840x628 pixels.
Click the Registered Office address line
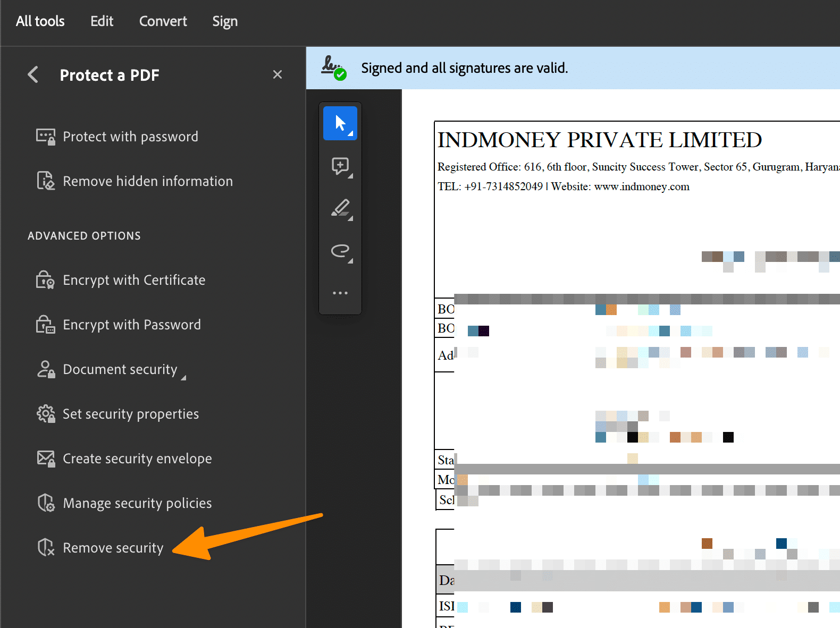click(x=639, y=167)
